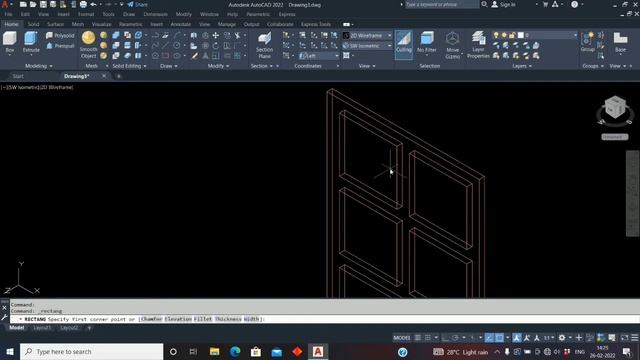640x360 pixels.
Task: Click the Fillet command option
Action: (x=203, y=319)
